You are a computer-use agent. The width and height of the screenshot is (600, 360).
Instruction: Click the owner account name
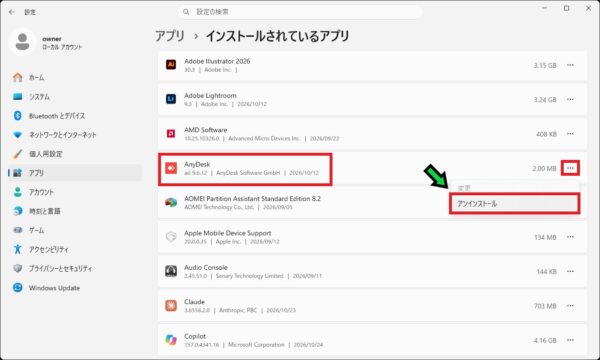click(x=52, y=39)
